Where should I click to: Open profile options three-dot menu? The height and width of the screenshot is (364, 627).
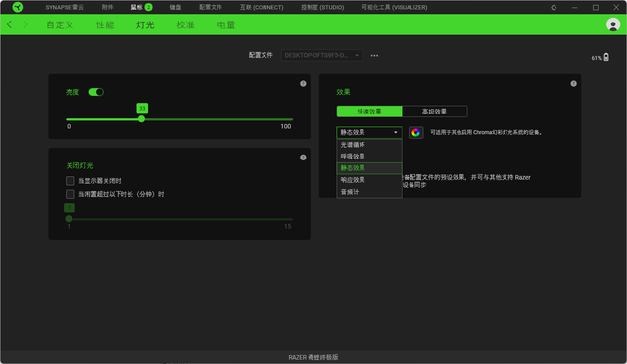[x=374, y=55]
